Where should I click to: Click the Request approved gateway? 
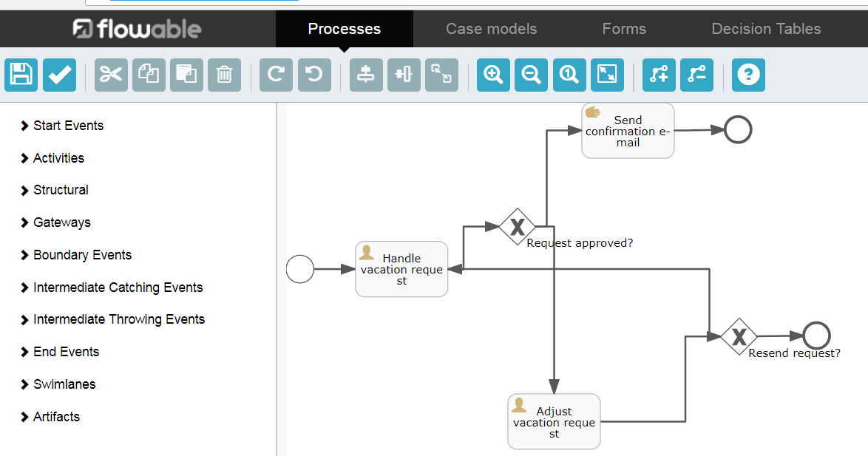pos(517,227)
